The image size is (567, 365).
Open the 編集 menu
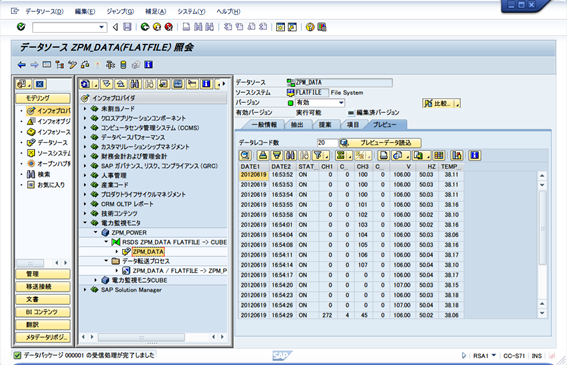tap(85, 11)
